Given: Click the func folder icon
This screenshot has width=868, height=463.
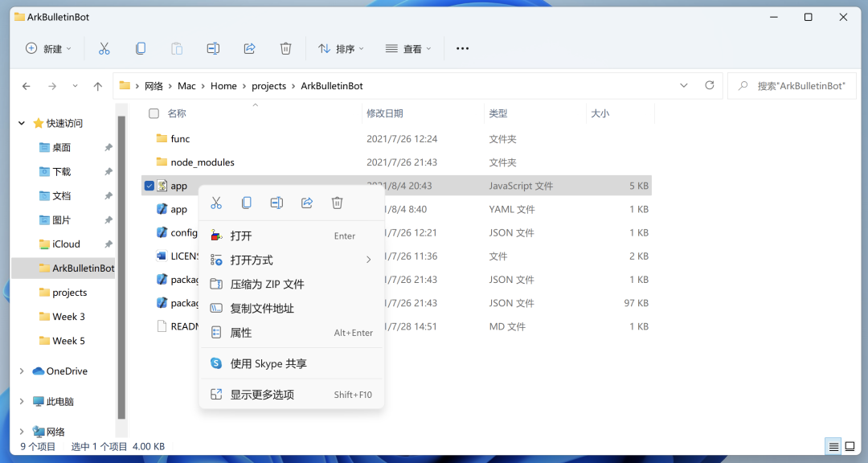Looking at the screenshot, I should coord(162,138).
